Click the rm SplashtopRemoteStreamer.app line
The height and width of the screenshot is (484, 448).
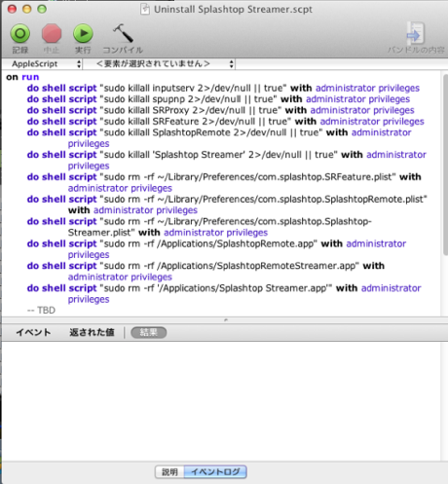coord(205,272)
